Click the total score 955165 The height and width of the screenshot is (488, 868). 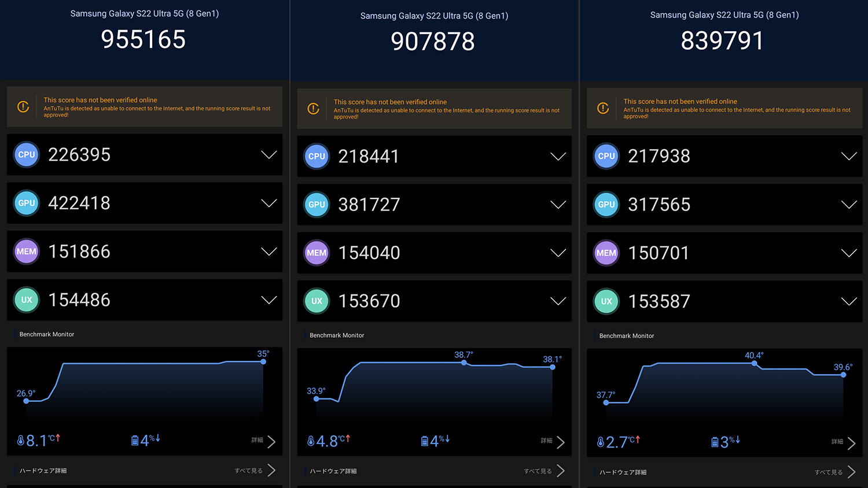point(144,40)
